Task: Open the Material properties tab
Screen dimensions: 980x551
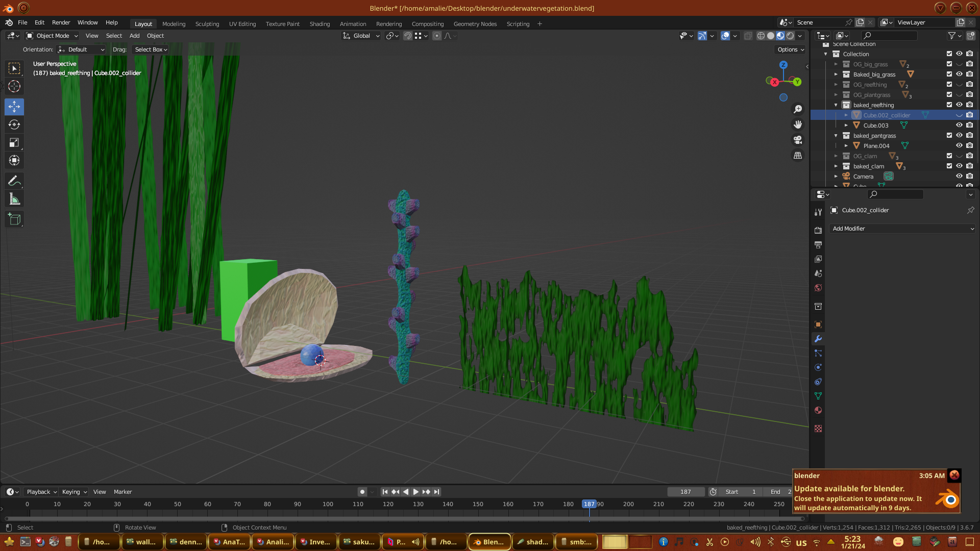Action: click(818, 410)
